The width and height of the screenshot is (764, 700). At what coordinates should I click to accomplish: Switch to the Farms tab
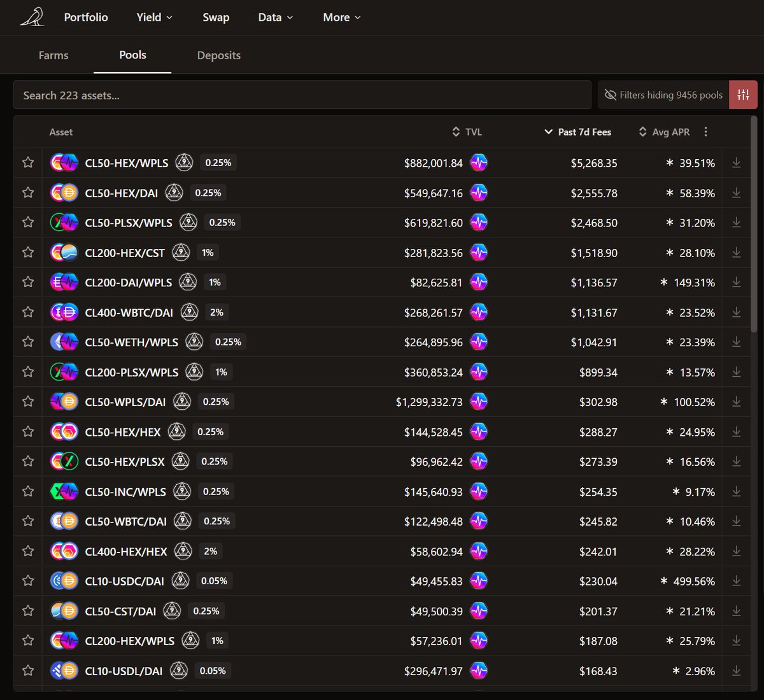coord(53,55)
